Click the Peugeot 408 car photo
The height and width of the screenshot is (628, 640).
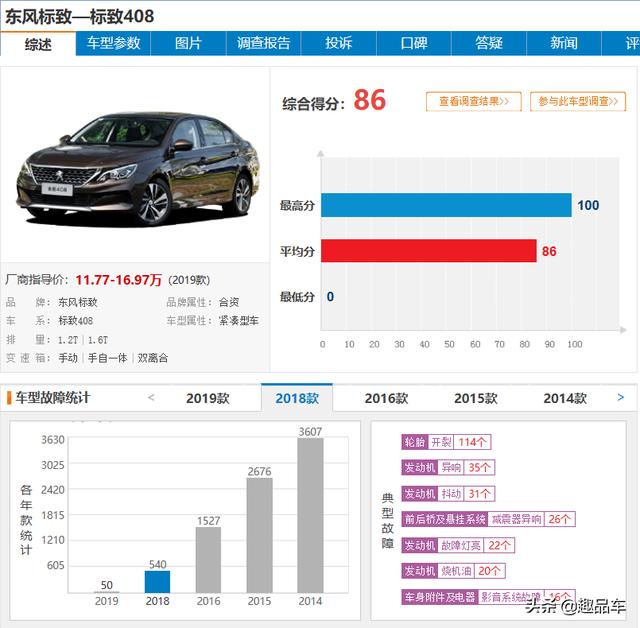pyautogui.click(x=138, y=168)
